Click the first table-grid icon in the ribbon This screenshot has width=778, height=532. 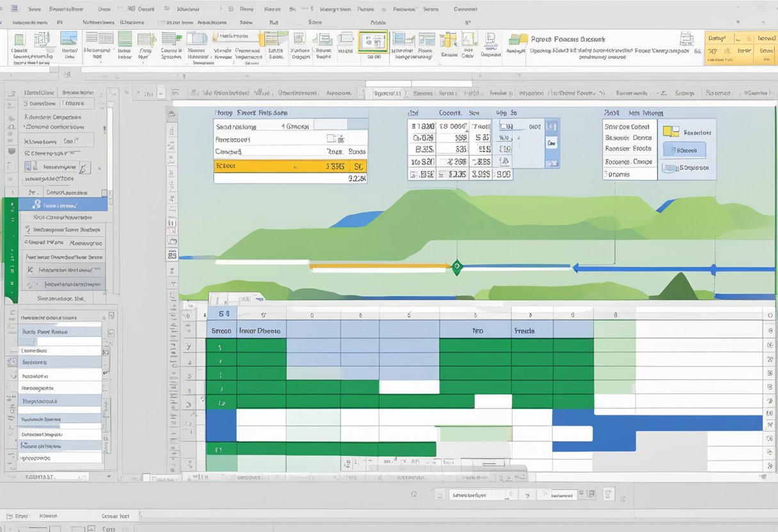tap(96, 39)
